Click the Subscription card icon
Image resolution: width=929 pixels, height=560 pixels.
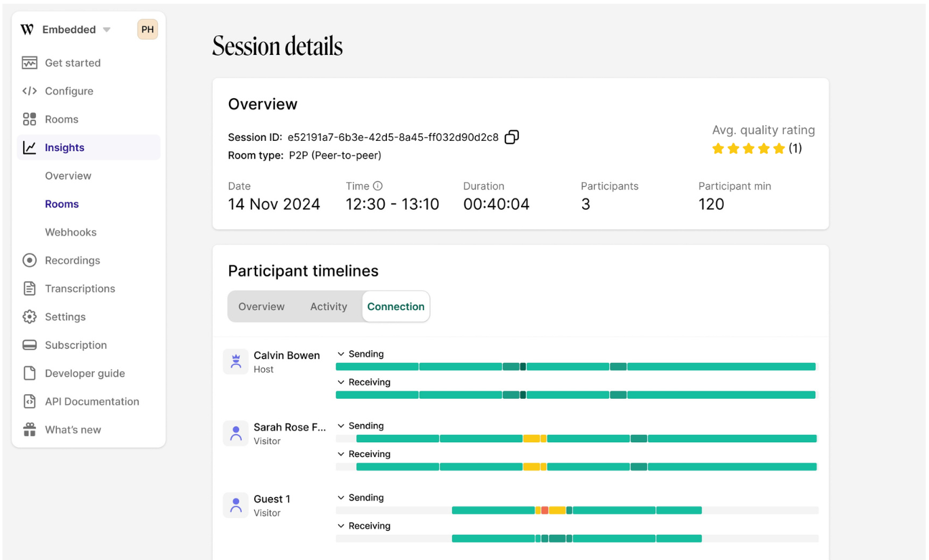29,345
